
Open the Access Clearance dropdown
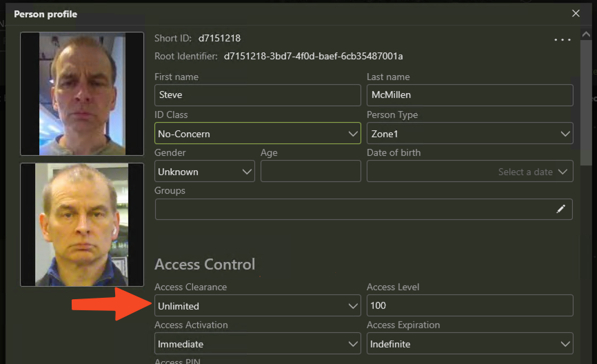tap(257, 306)
